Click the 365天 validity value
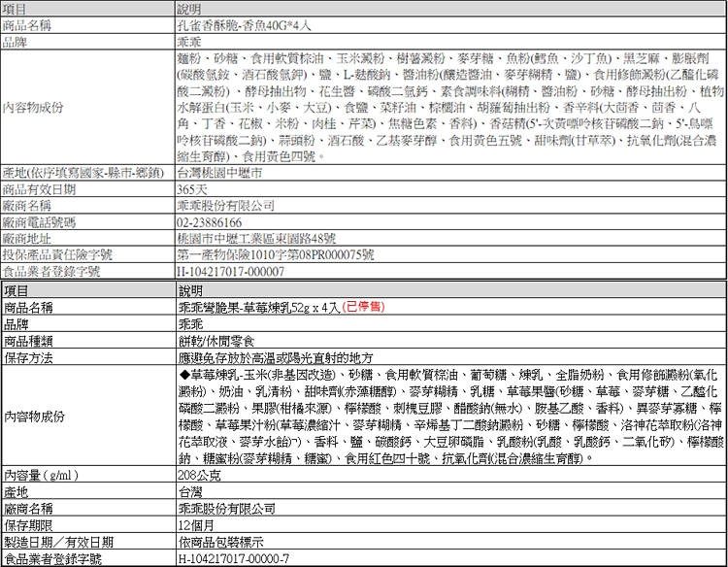728x567 pixels. [192, 189]
